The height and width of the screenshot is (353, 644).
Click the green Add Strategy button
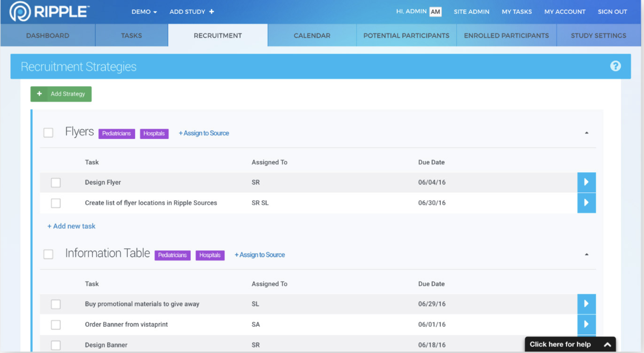coord(61,94)
